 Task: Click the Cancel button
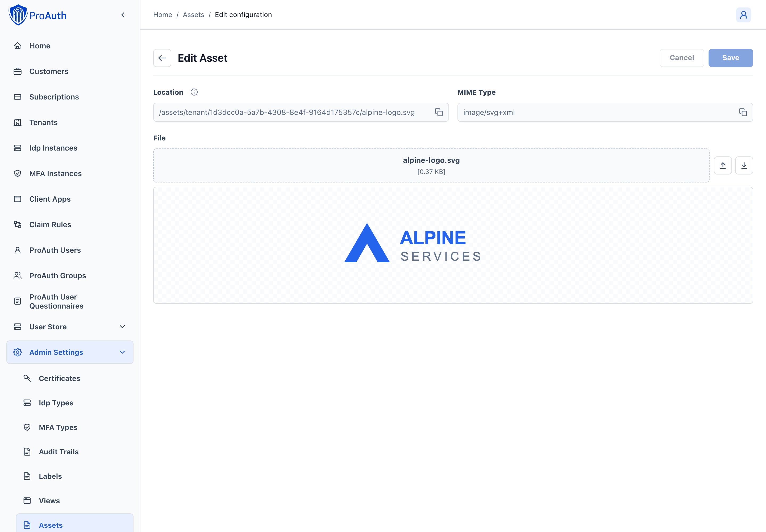tap(682, 58)
